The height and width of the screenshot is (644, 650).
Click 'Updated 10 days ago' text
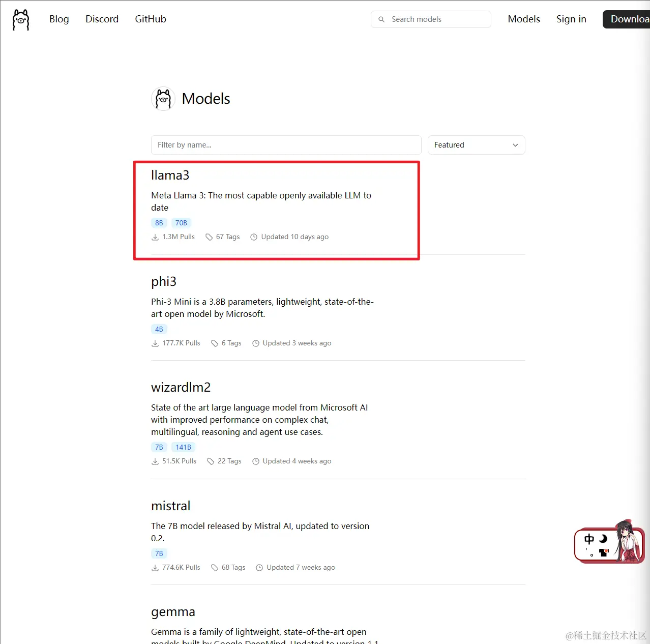(295, 237)
